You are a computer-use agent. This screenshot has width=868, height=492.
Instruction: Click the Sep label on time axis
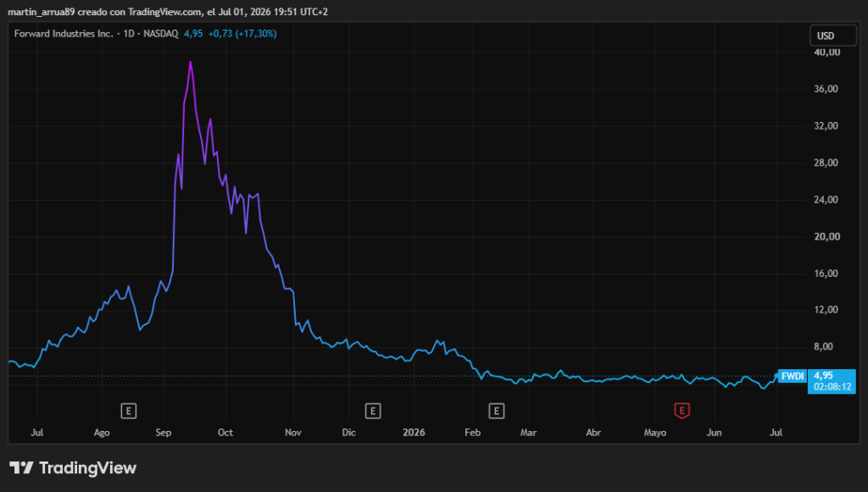[x=164, y=433]
